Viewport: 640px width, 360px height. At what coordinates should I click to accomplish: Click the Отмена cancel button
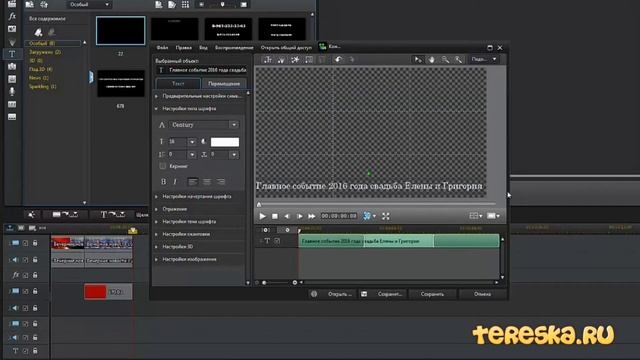point(482,294)
